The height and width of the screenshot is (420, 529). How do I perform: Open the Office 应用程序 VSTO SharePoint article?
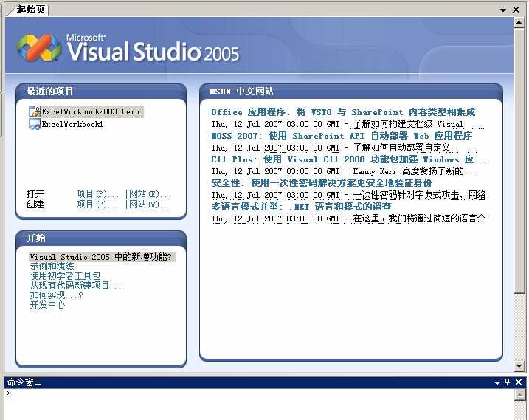coord(343,112)
